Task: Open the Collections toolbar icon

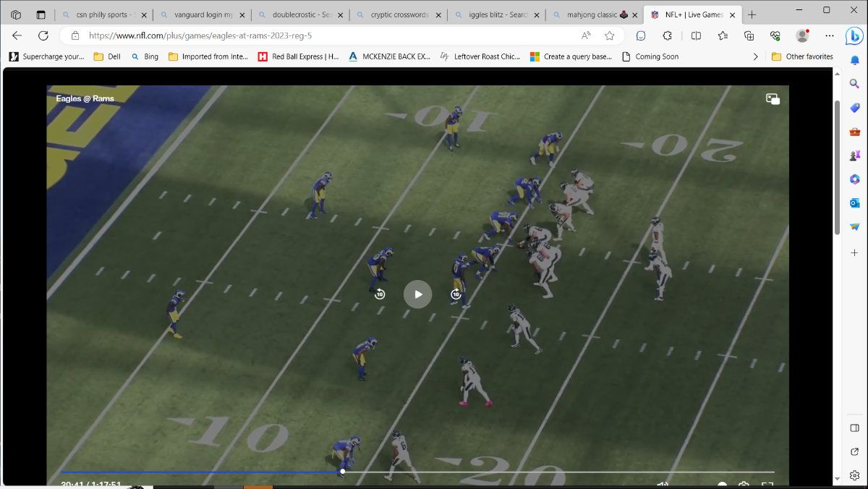Action: pyautogui.click(x=749, y=35)
